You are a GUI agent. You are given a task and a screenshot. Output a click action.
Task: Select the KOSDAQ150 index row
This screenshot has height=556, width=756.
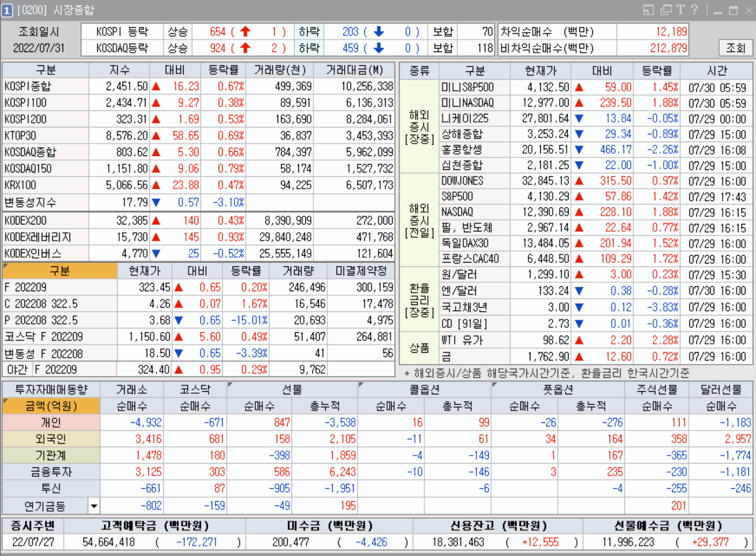[x=198, y=168]
